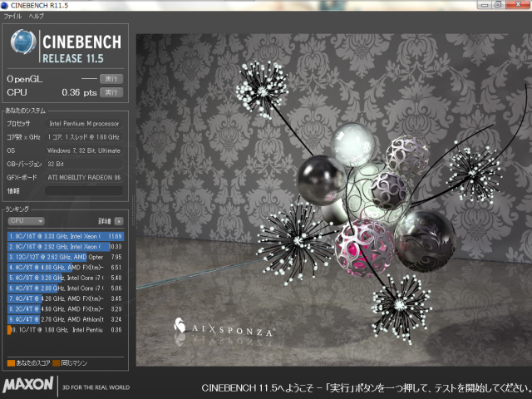Run the CPU test with 実行 button
Viewport: 532px width, 399px height.
[111, 92]
